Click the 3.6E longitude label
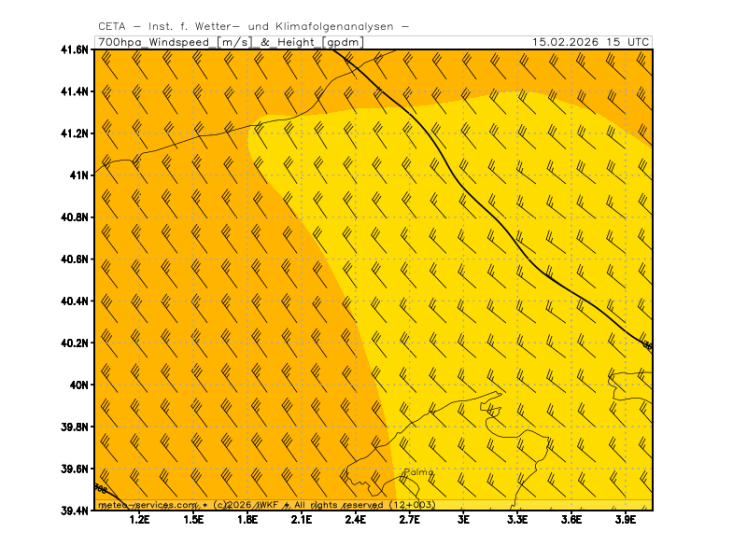The image size is (747, 560). pos(571,520)
